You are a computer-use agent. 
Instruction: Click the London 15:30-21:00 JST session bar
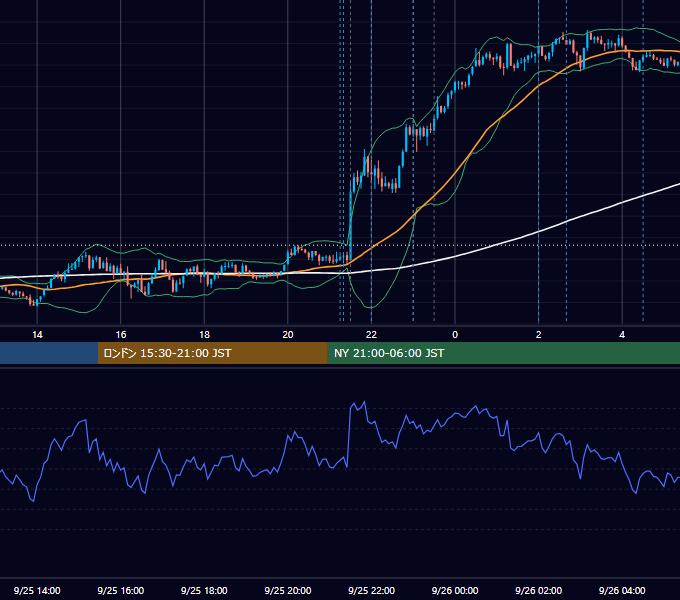pos(212,353)
